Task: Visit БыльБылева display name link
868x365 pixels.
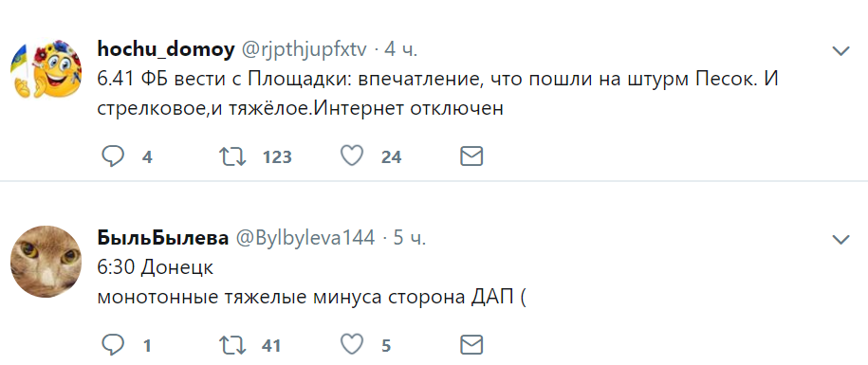Action: click(163, 238)
